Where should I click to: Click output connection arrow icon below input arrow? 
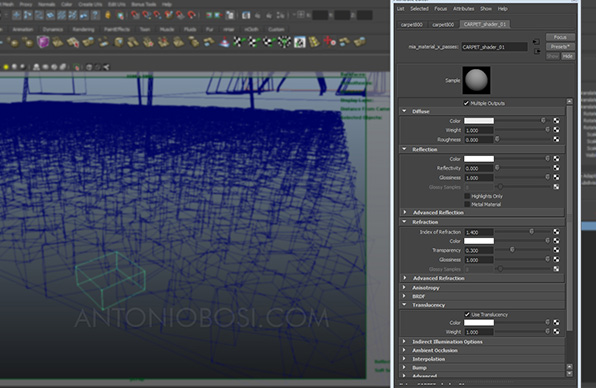537,51
